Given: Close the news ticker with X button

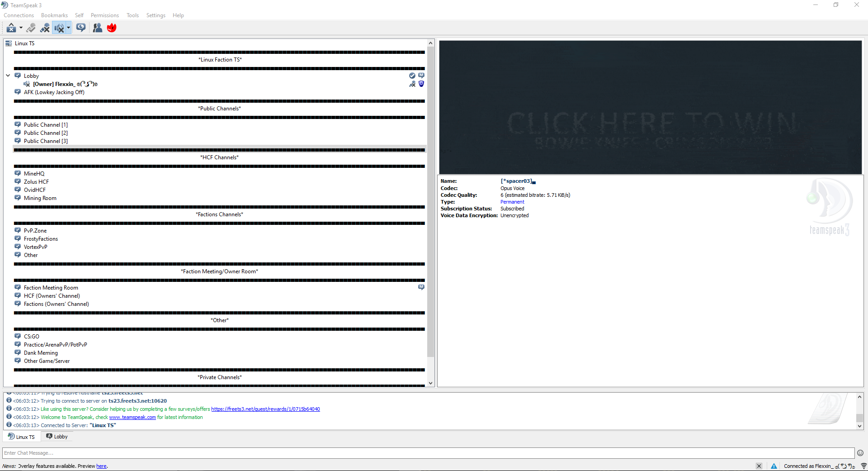Looking at the screenshot, I should click(x=759, y=466).
